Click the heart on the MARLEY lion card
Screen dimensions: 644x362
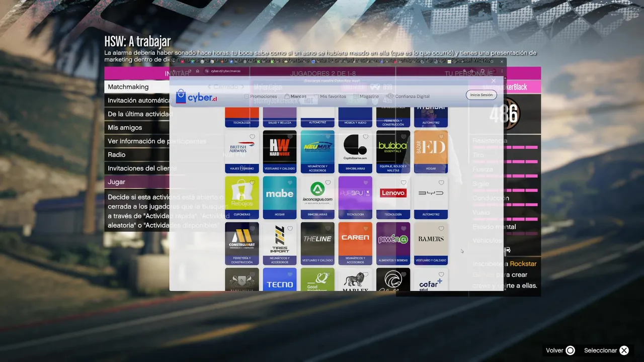[366, 275]
